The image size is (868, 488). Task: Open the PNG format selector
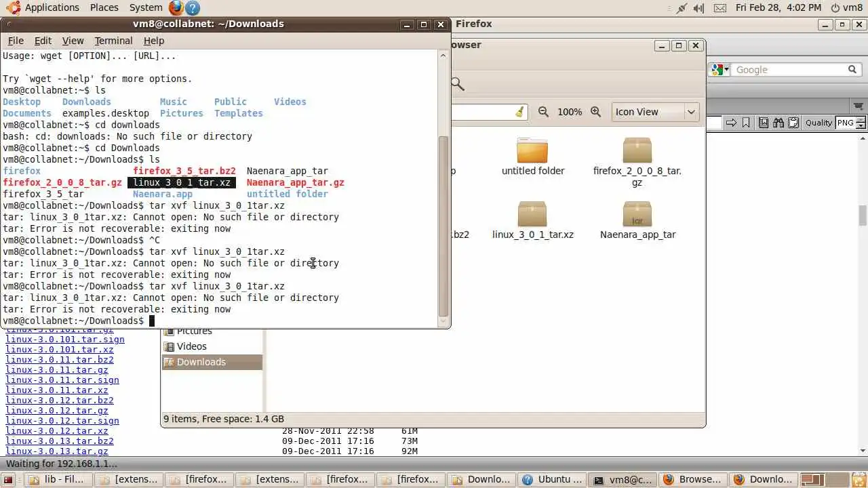click(x=851, y=123)
